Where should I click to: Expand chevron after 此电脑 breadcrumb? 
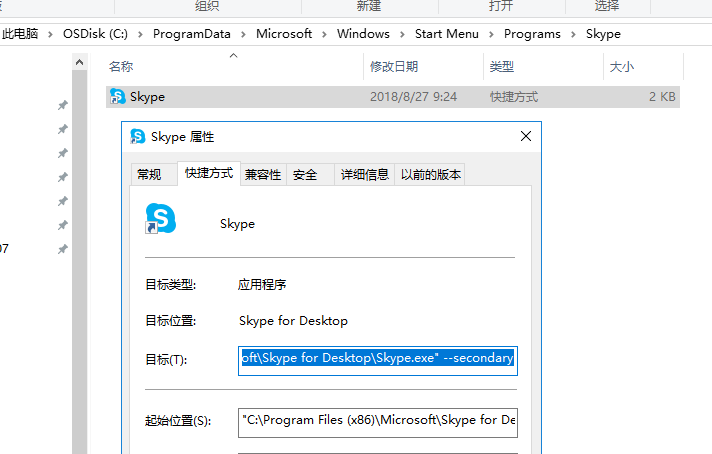pyautogui.click(x=50, y=34)
